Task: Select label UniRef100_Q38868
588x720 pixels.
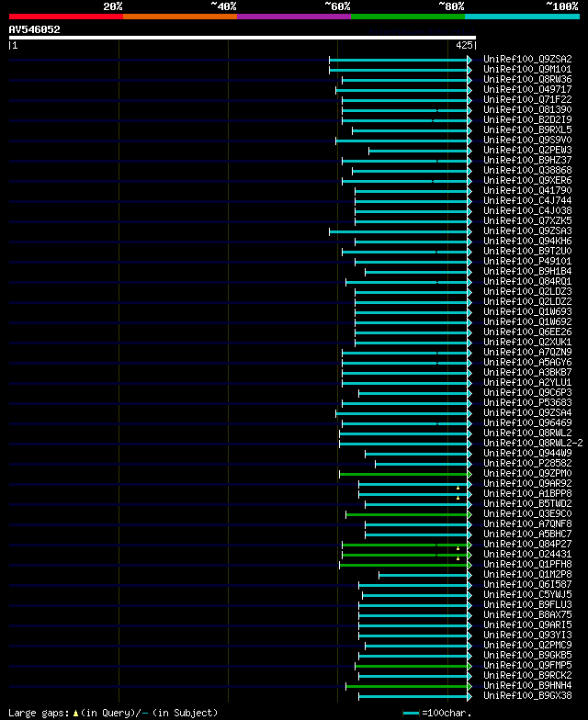Action: pyautogui.click(x=527, y=171)
